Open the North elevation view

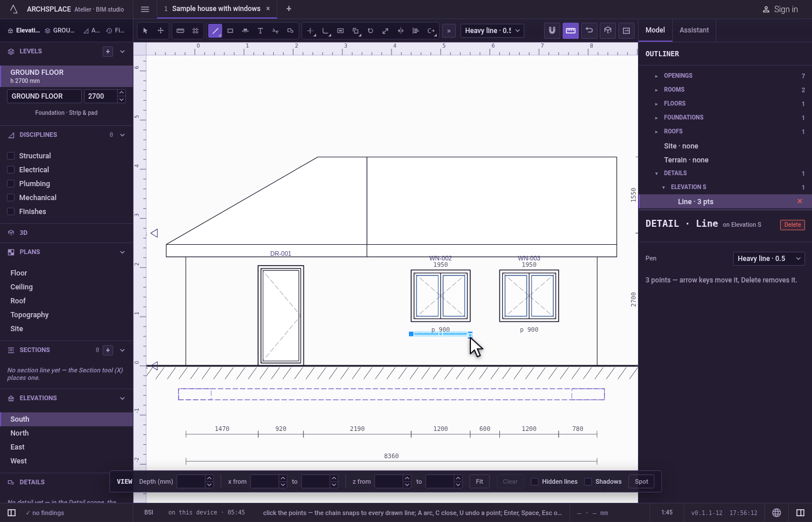(x=67, y=433)
